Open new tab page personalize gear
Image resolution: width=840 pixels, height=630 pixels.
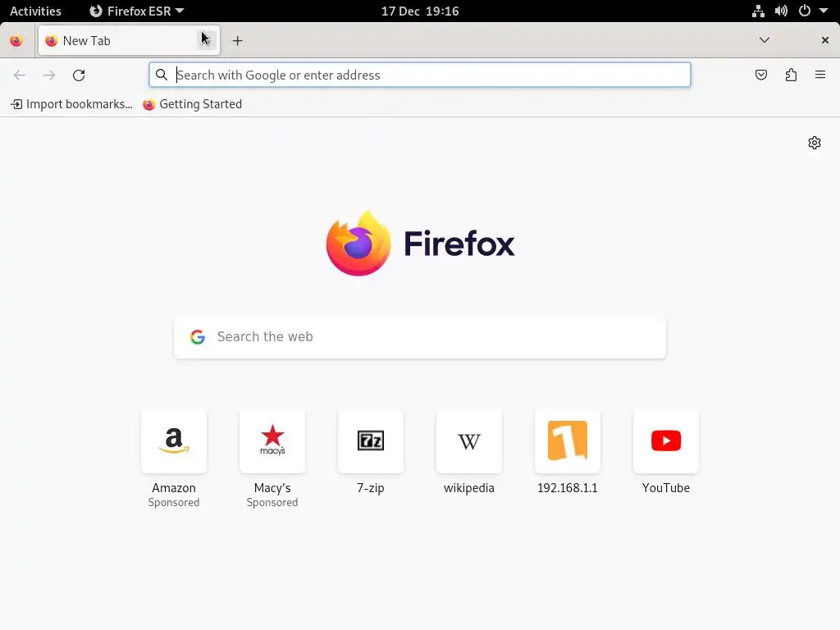[815, 143]
